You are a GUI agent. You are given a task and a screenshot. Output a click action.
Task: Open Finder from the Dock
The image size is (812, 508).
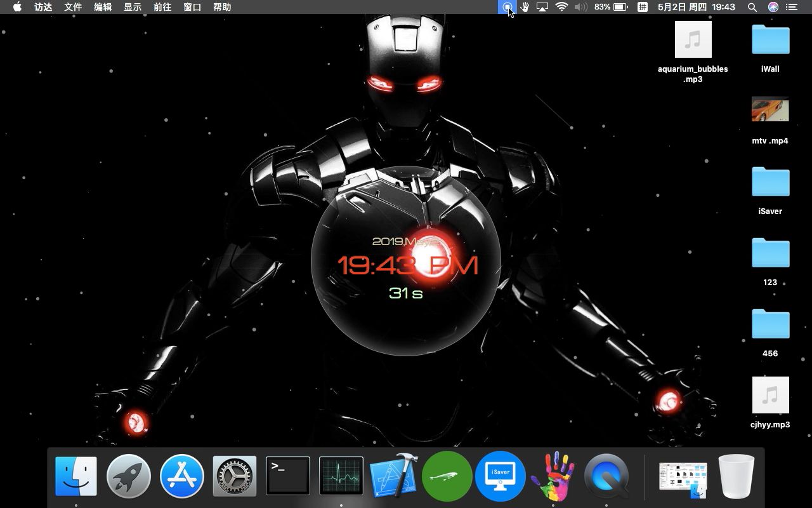[76, 476]
